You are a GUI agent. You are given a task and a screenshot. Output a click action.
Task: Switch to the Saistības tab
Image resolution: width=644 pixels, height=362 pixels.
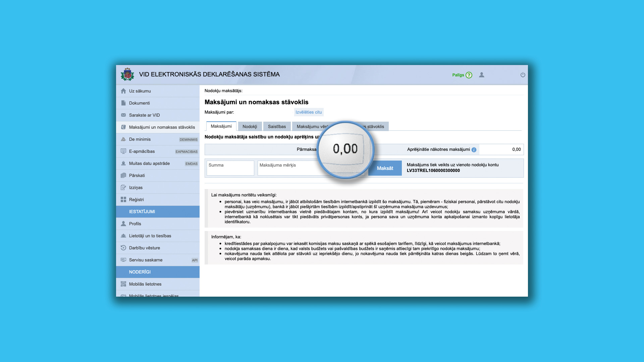276,126
